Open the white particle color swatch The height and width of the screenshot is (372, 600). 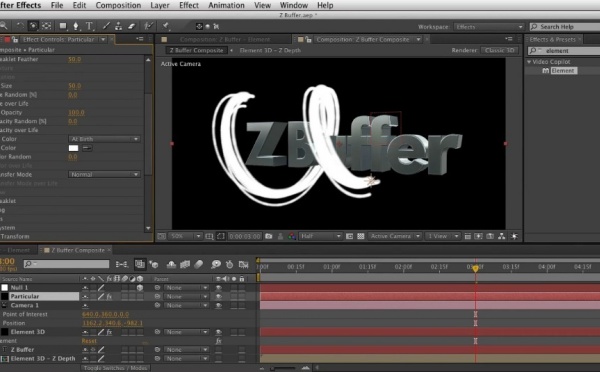73,148
